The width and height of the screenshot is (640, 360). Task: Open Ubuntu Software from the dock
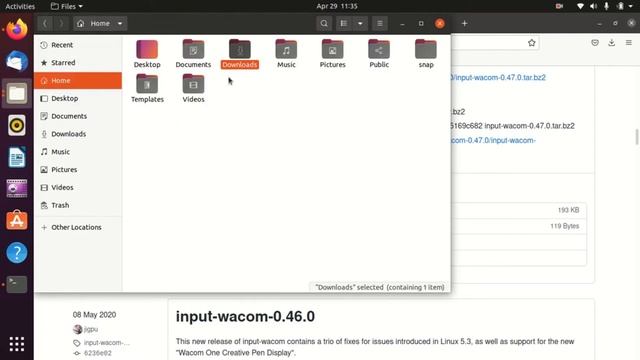pos(17,221)
